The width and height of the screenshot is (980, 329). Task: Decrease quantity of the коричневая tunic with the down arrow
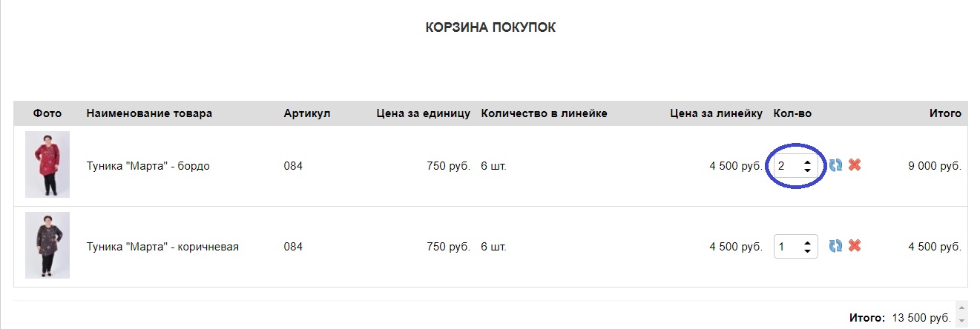coord(807,251)
